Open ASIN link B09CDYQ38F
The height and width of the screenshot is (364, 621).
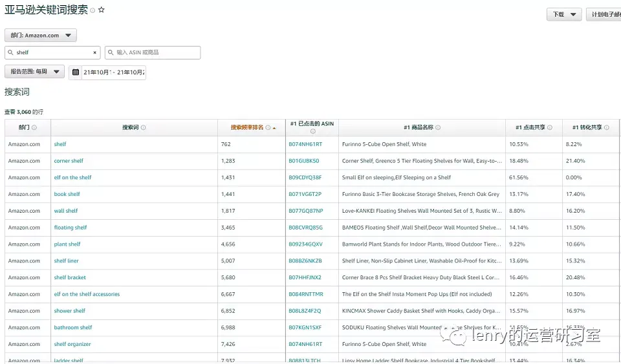[x=305, y=178]
